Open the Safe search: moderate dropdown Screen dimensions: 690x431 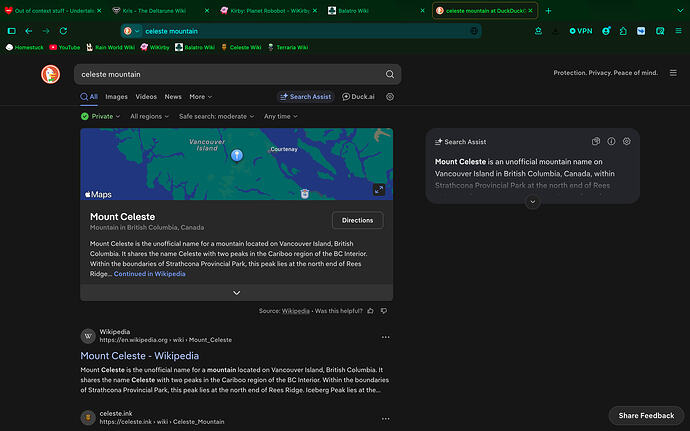click(217, 116)
